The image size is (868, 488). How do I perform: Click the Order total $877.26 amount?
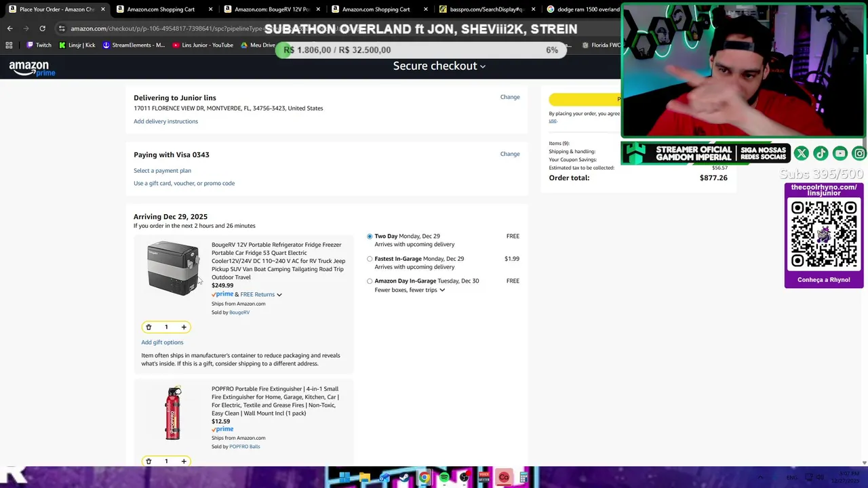(713, 178)
